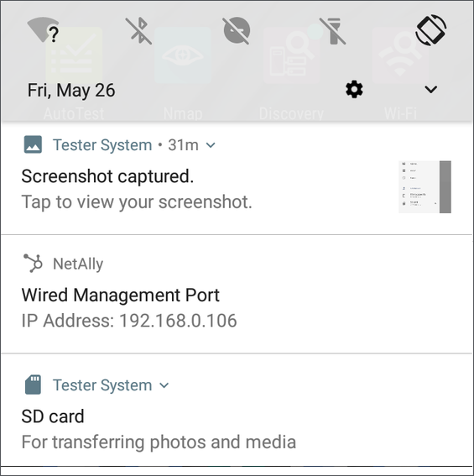Viewport: 474px width, 476px height.
Task: Select the NetAlly notification header label
Action: [x=78, y=264]
